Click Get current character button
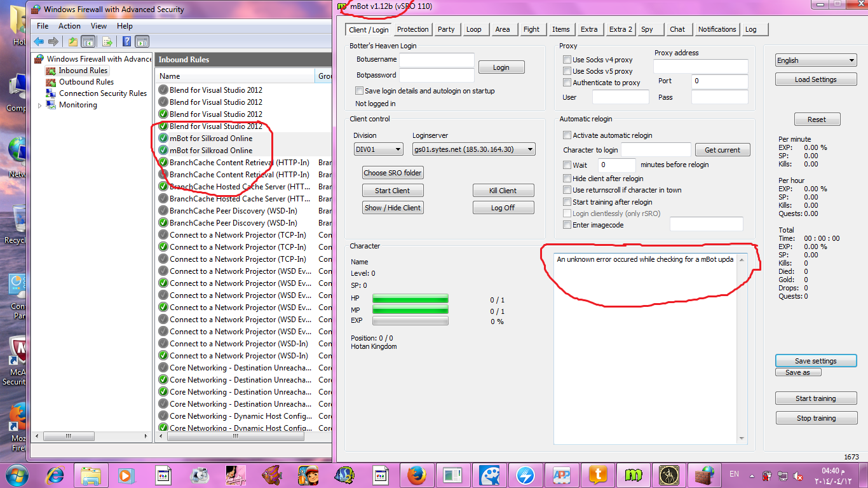 [x=722, y=150]
